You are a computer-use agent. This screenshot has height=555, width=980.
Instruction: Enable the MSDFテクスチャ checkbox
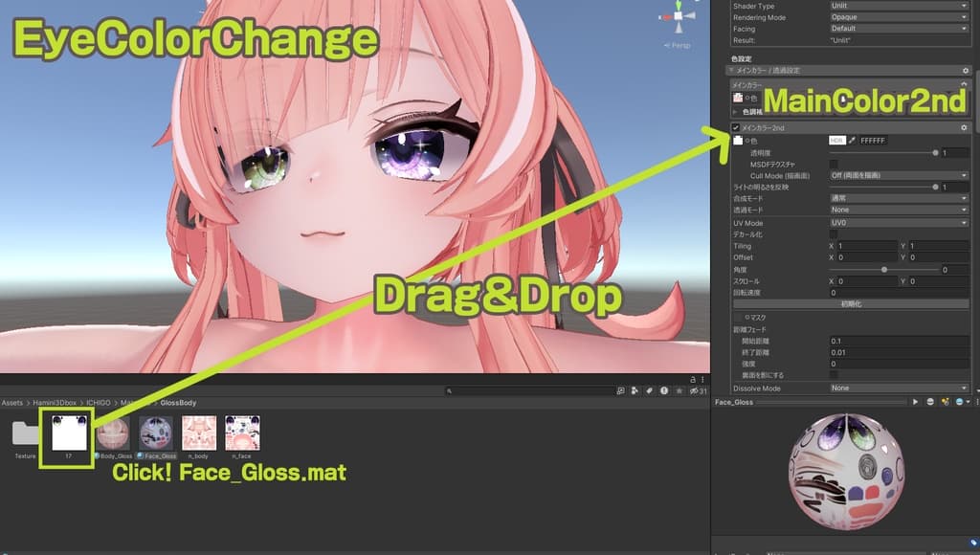pos(834,164)
